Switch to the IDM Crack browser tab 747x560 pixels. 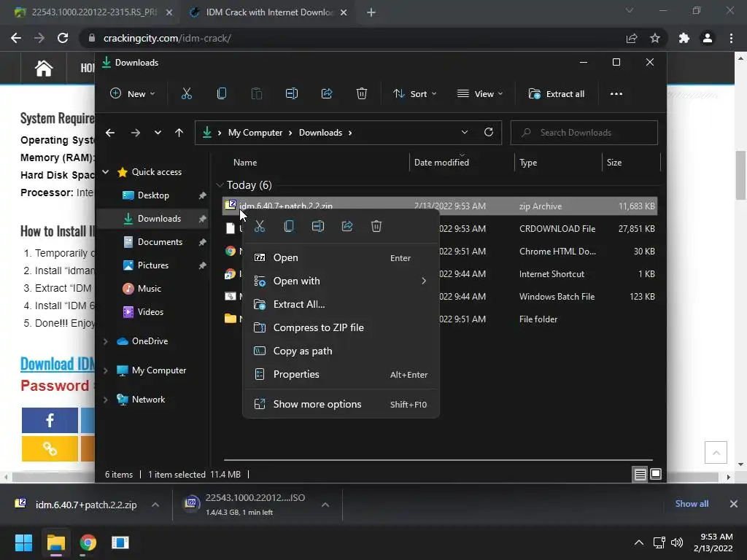[x=268, y=12]
